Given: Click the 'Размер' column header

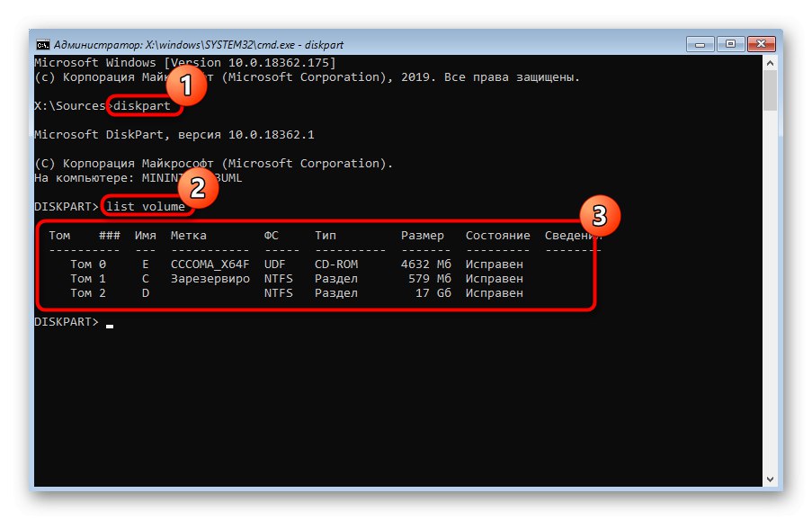Looking at the screenshot, I should click(x=422, y=235).
